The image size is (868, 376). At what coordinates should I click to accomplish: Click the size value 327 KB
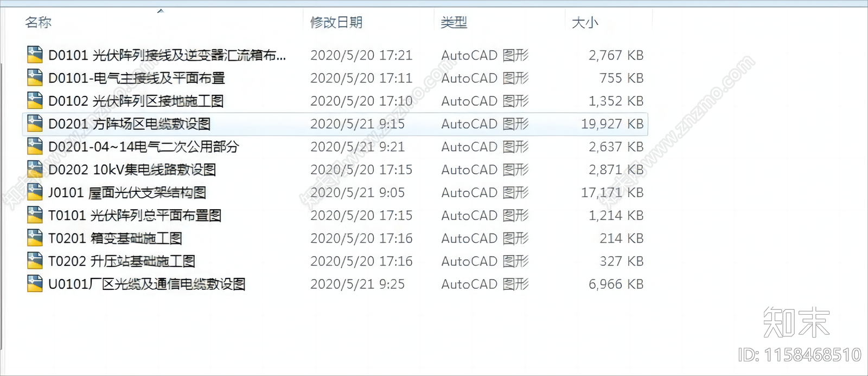(x=622, y=261)
